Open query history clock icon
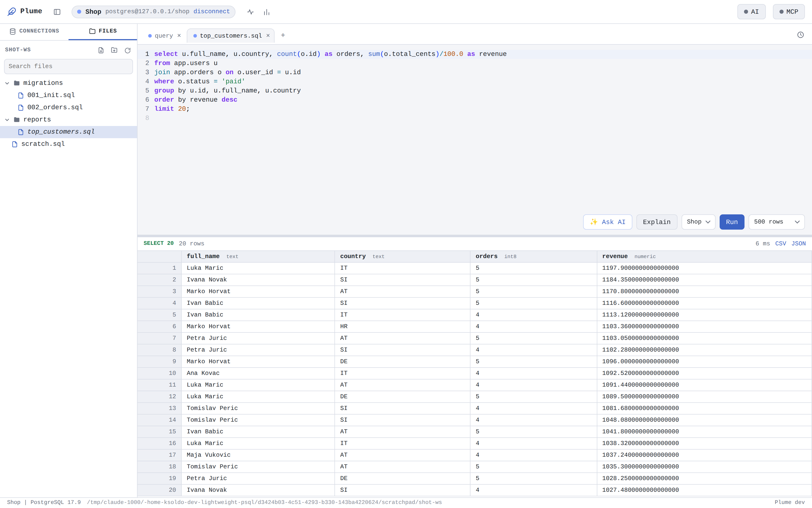Image resolution: width=812 pixels, height=508 pixels. (800, 35)
